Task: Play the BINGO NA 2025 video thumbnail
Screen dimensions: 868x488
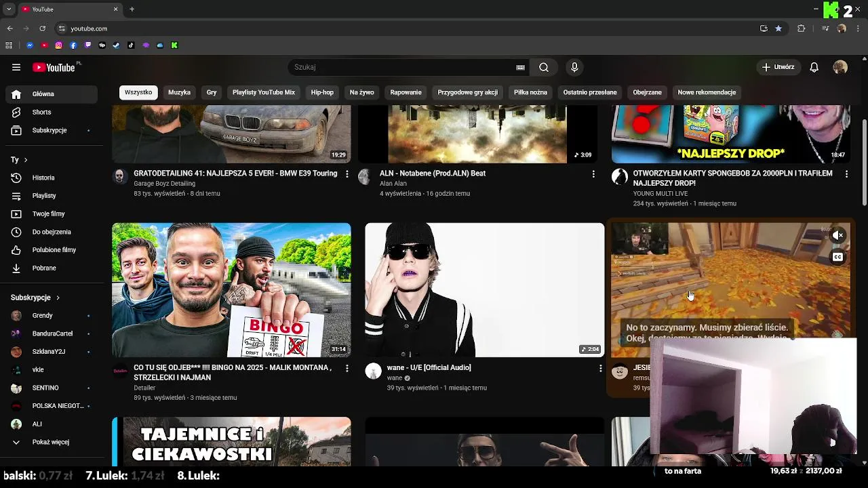Action: click(231, 290)
